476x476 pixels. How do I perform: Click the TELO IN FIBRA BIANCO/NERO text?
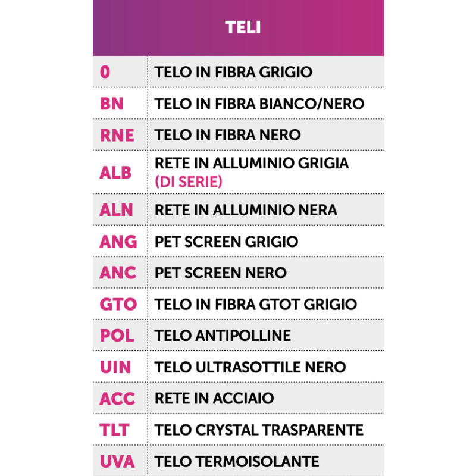click(x=259, y=104)
